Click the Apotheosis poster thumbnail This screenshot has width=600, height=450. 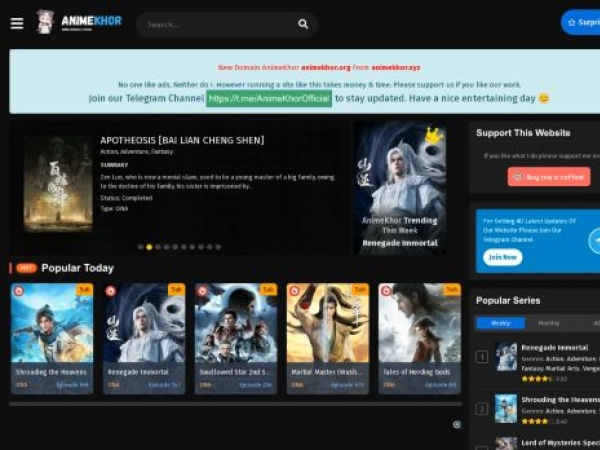click(58, 184)
